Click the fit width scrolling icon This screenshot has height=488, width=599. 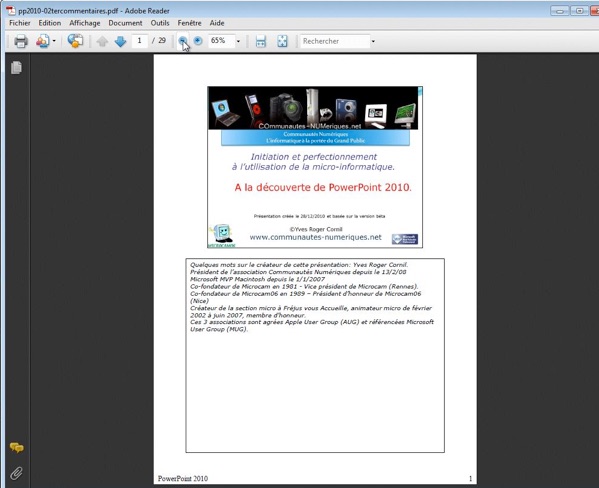[261, 41]
